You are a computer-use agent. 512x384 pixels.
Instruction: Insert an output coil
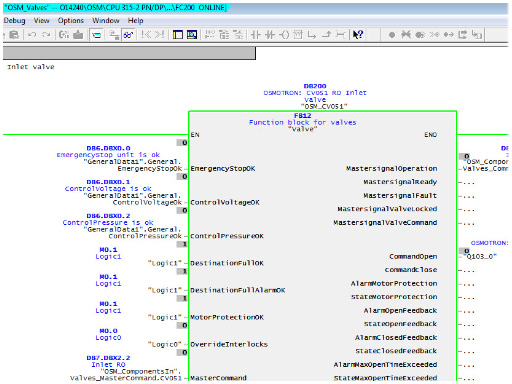point(284,35)
